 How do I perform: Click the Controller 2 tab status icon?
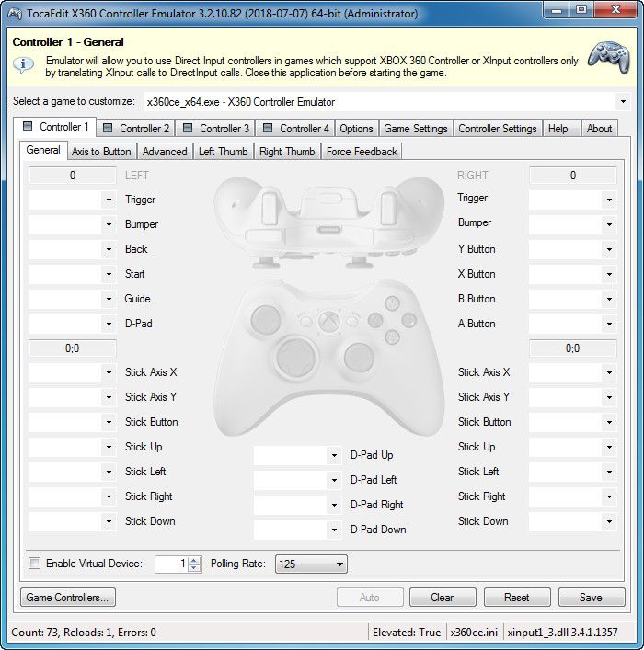(108, 128)
